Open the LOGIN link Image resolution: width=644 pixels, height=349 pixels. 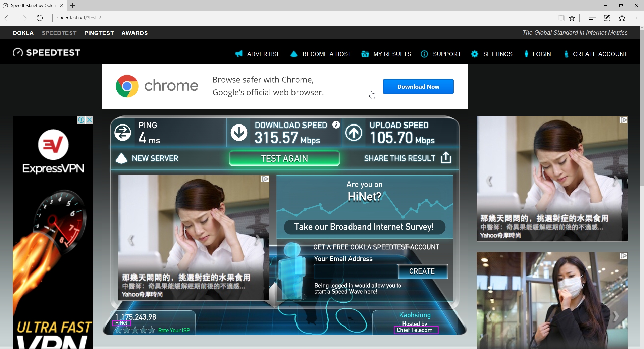click(x=542, y=54)
